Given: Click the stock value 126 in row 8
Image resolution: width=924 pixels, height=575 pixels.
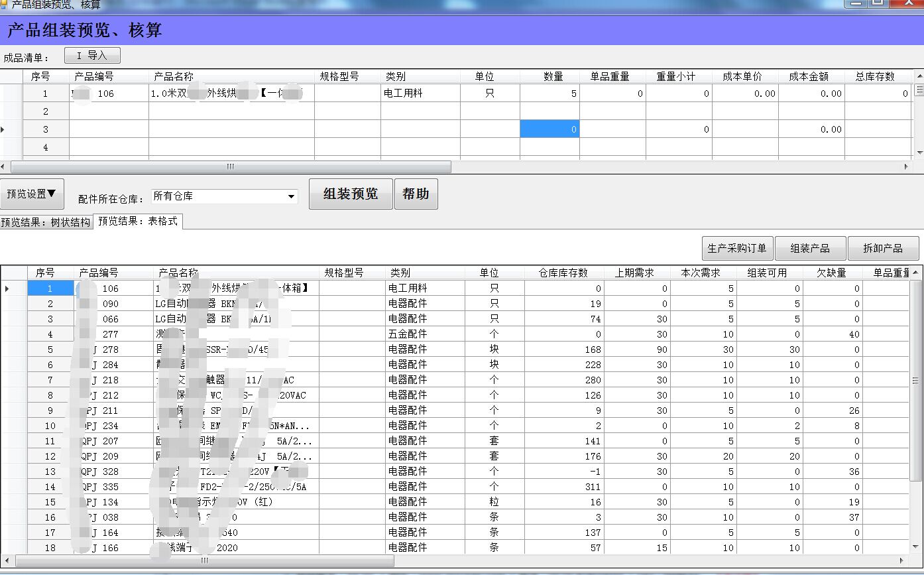Looking at the screenshot, I should pos(564,395).
